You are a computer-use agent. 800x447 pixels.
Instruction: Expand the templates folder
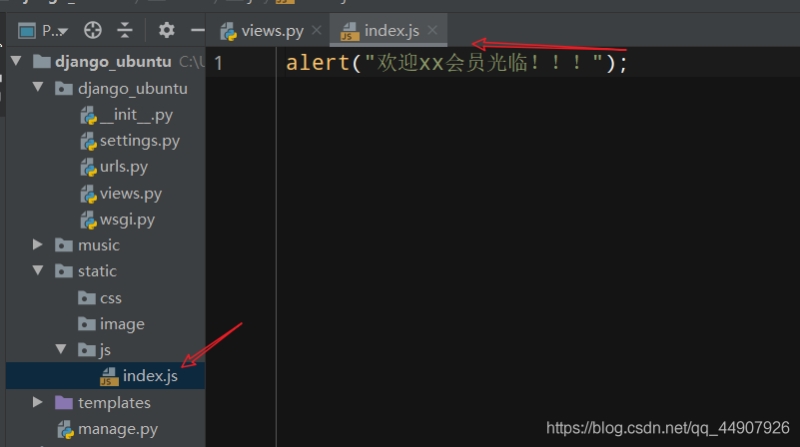(x=38, y=402)
